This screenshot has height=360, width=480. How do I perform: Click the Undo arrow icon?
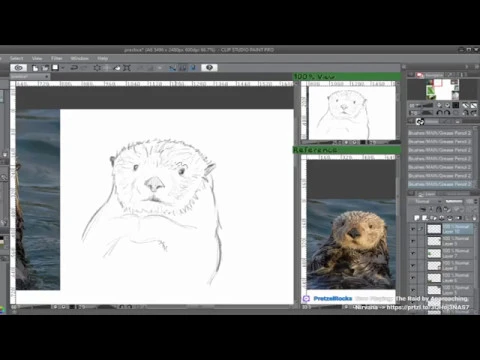[x=74, y=68]
